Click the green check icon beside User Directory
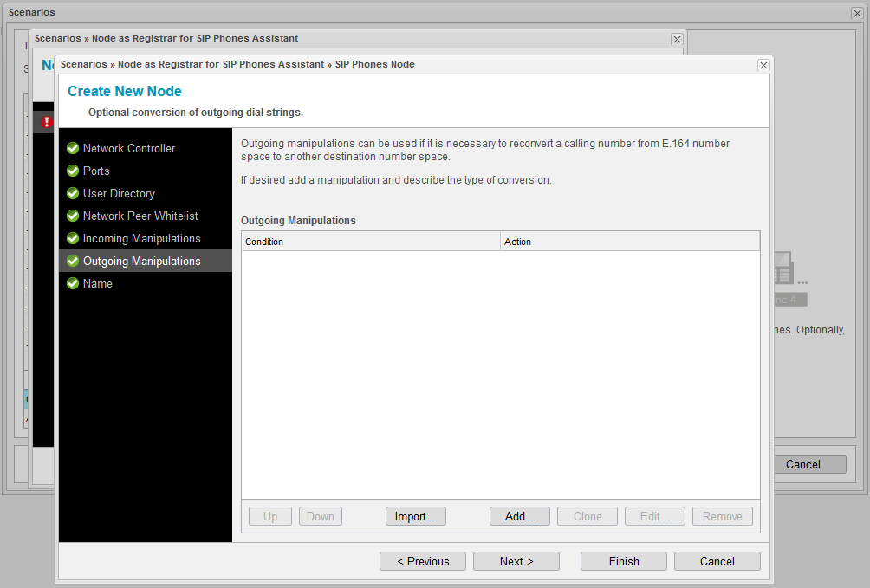Viewport: 870px width, 588px height. coord(73,193)
